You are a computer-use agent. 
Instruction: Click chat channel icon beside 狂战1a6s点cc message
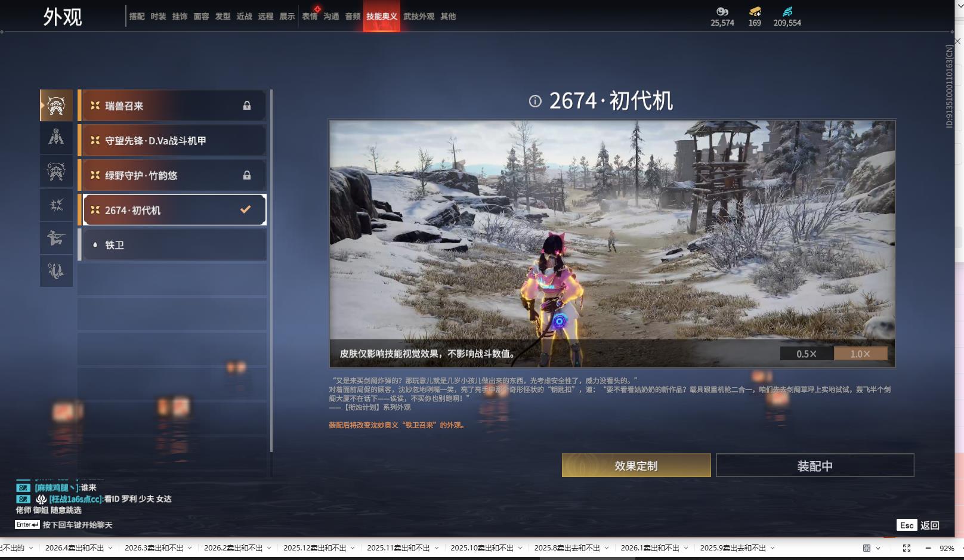(x=23, y=499)
